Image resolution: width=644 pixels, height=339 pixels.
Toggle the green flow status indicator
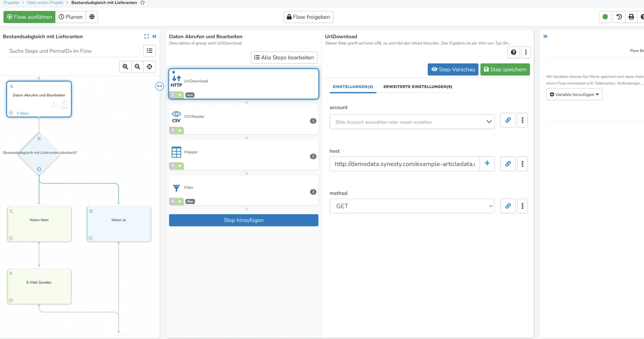pos(605,17)
